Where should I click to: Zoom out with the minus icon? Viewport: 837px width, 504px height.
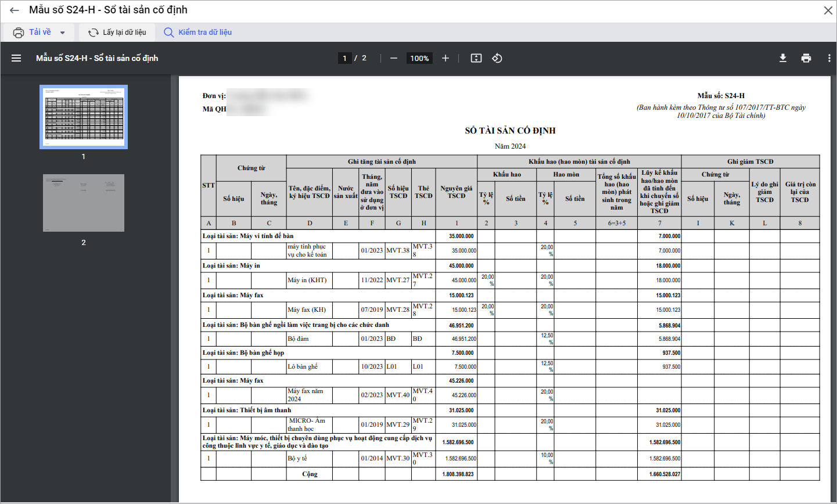[394, 58]
